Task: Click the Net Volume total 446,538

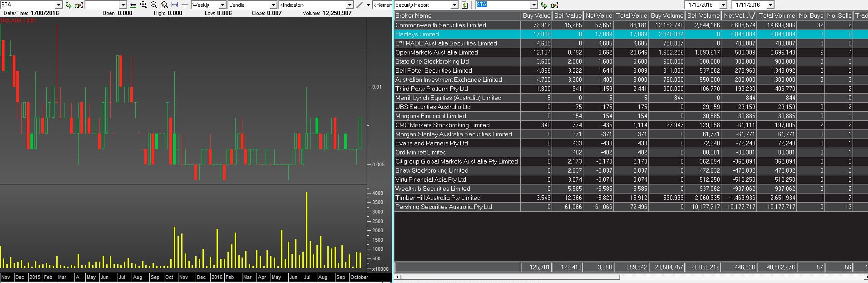Action: click(739, 267)
